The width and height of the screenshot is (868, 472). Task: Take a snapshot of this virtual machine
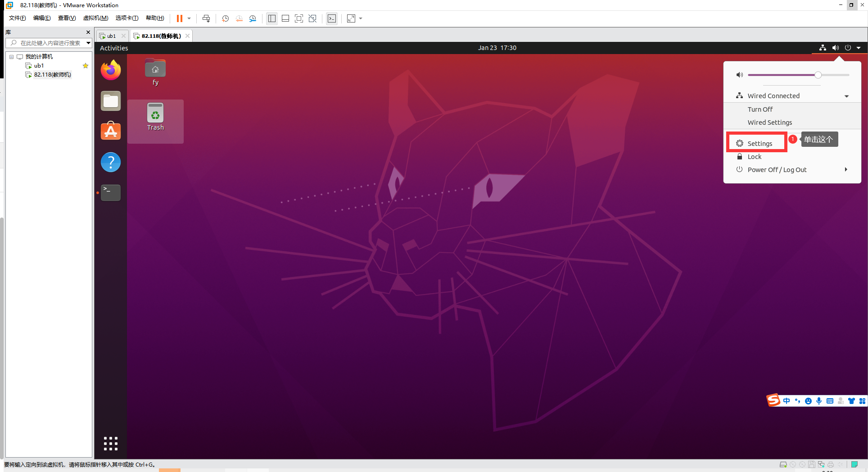tap(226, 18)
